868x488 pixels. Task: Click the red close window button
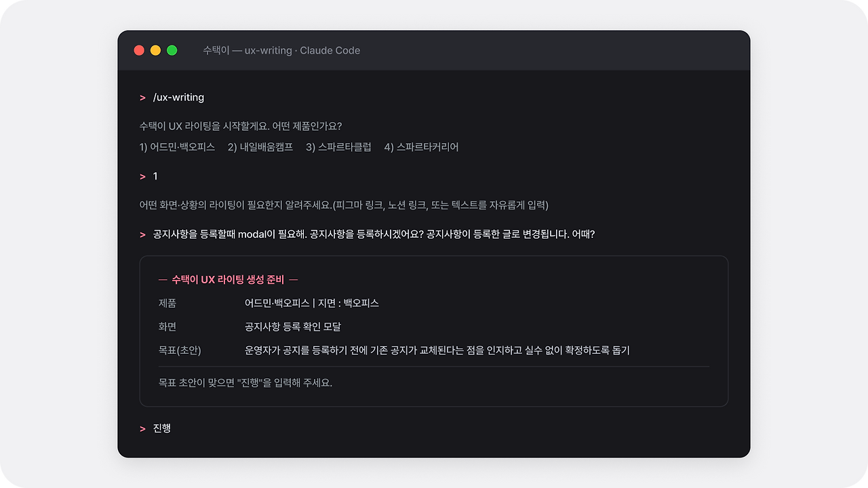(x=139, y=50)
